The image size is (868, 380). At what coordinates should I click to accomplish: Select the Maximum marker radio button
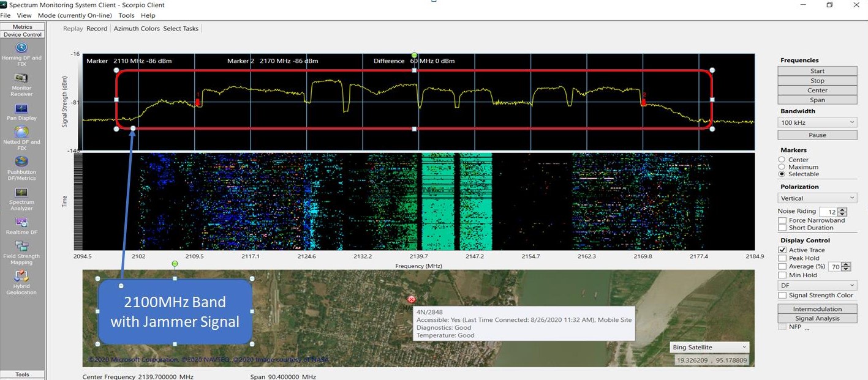(x=782, y=167)
